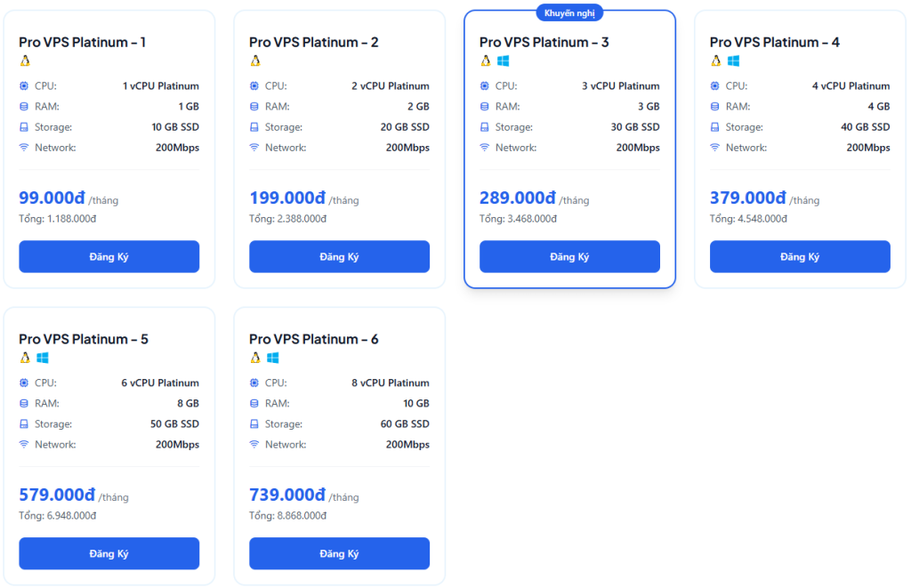Click RAM icon in Platinum – 2 card

[254, 107]
